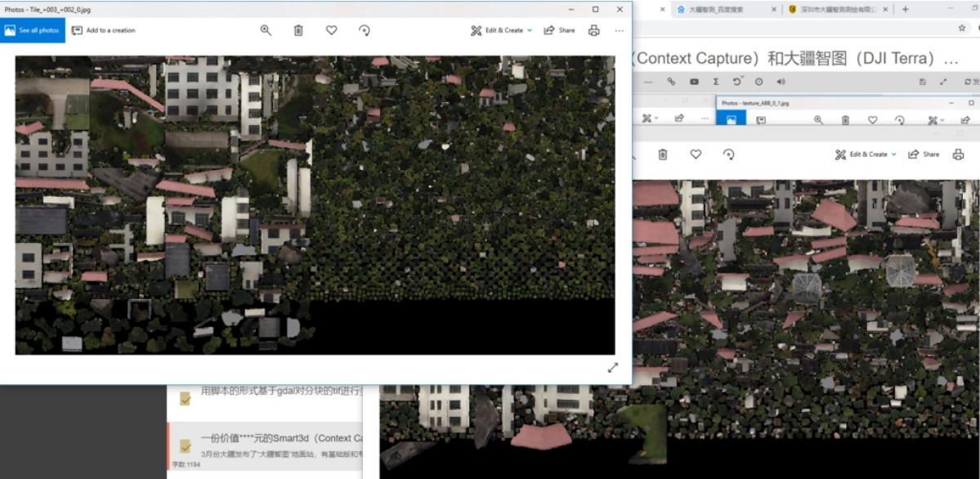980x479 pixels.
Task: Click the video insert icon in editor toolbar
Action: click(x=695, y=81)
